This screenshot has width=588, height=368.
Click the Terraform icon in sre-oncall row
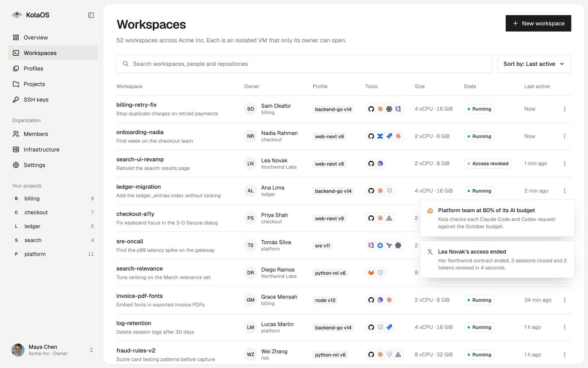pyautogui.click(x=389, y=245)
